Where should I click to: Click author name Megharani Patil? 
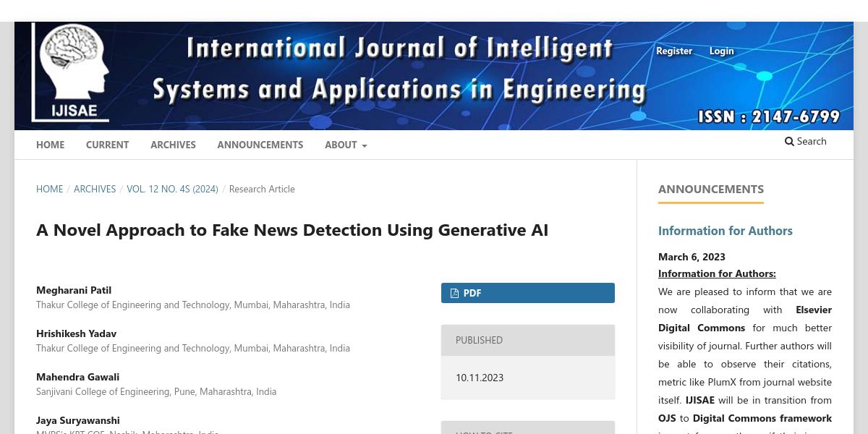click(x=74, y=290)
